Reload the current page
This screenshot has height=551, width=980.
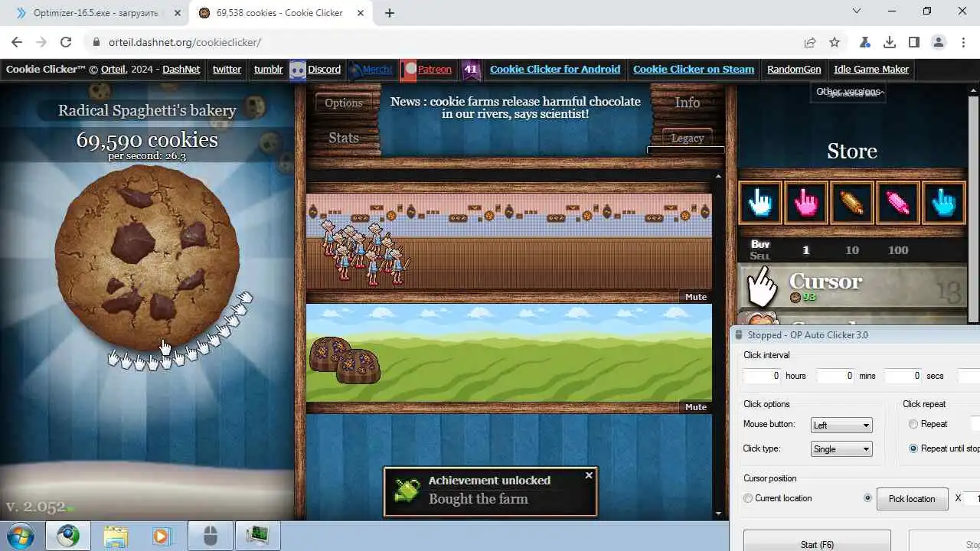click(x=66, y=42)
